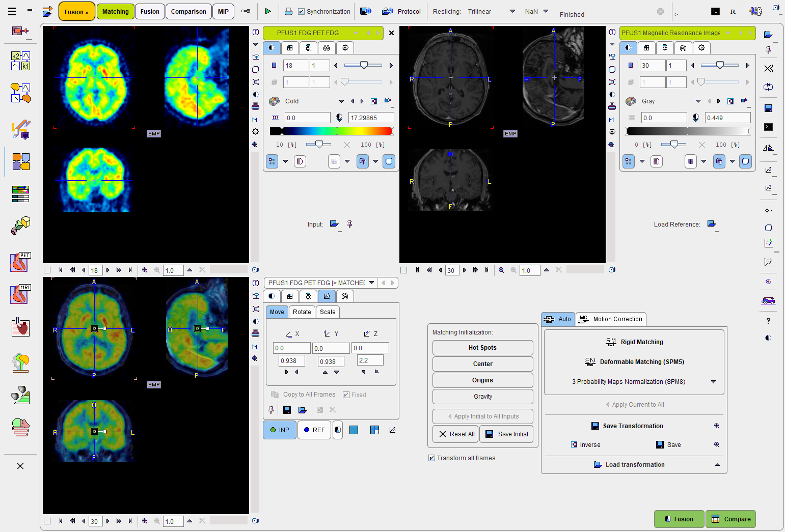785x532 pixels.
Task: Open the PFUS1 FDG PET FDG series dropdown
Action: [356, 33]
